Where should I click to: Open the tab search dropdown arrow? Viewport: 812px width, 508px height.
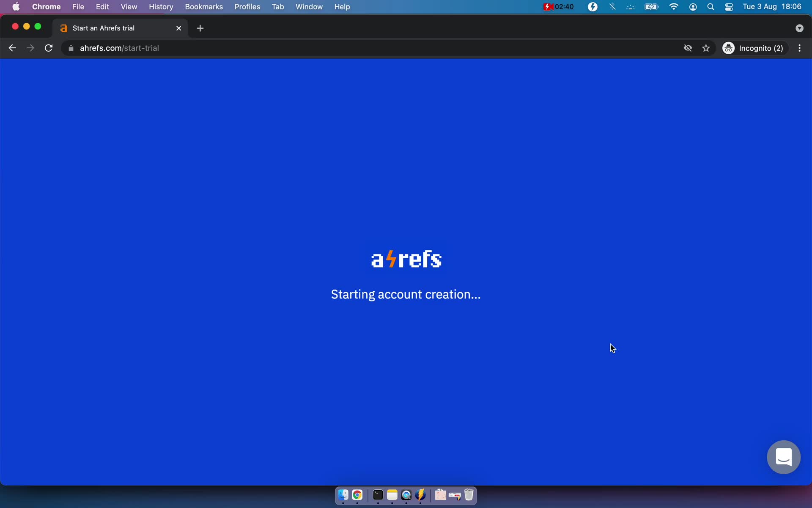pos(799,28)
